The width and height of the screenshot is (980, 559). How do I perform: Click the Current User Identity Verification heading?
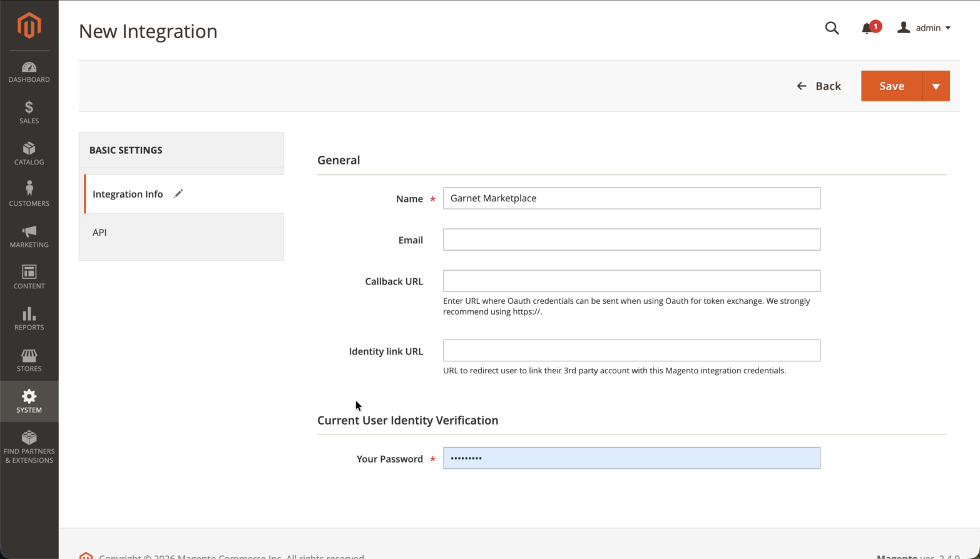click(x=408, y=420)
